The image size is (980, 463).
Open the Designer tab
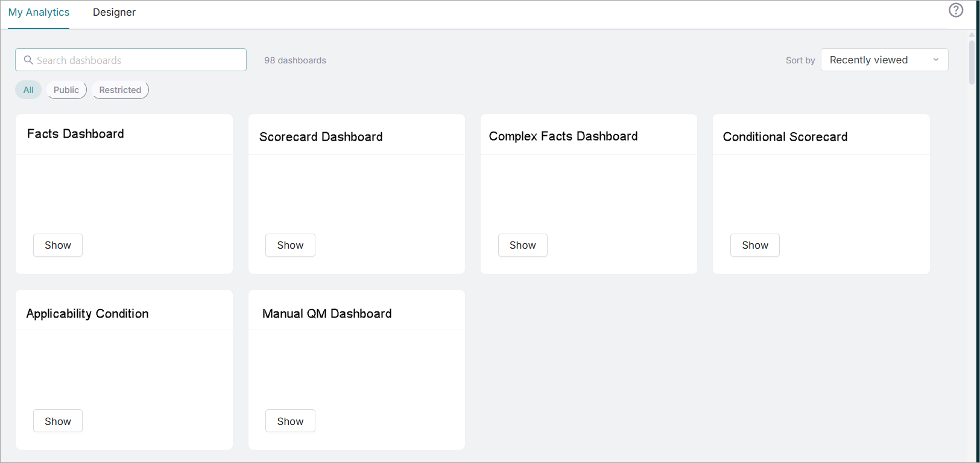(114, 13)
